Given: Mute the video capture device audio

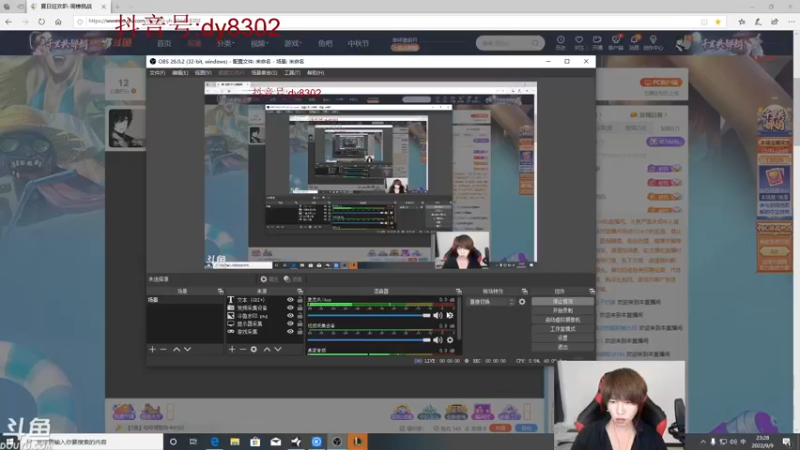Looking at the screenshot, I should pos(438,340).
